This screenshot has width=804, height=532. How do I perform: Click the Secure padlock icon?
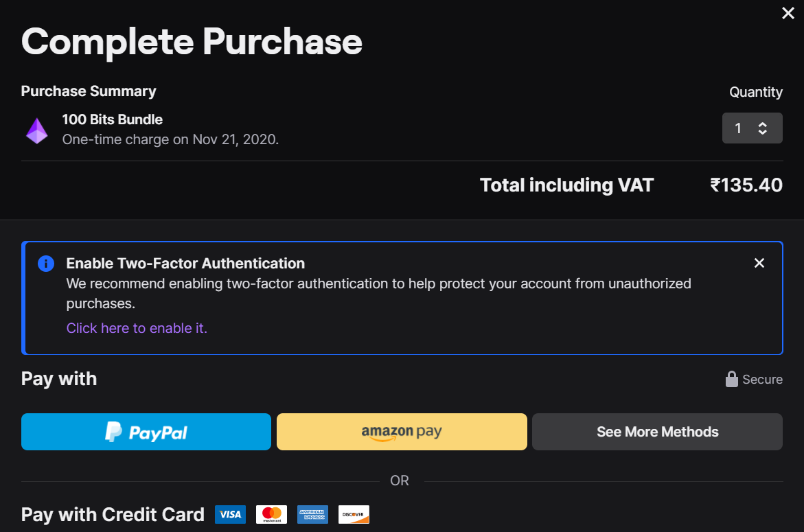pos(732,380)
